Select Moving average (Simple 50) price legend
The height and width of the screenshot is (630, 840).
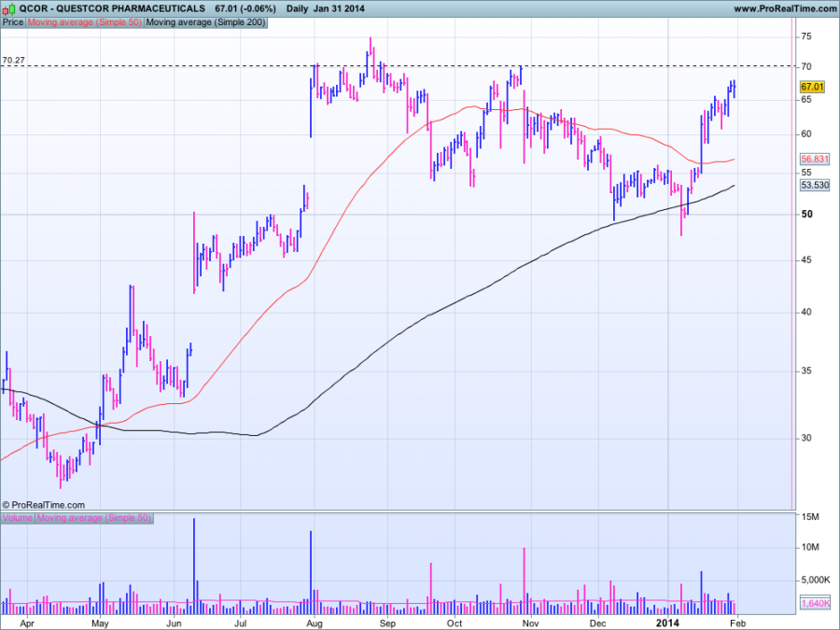(85, 22)
